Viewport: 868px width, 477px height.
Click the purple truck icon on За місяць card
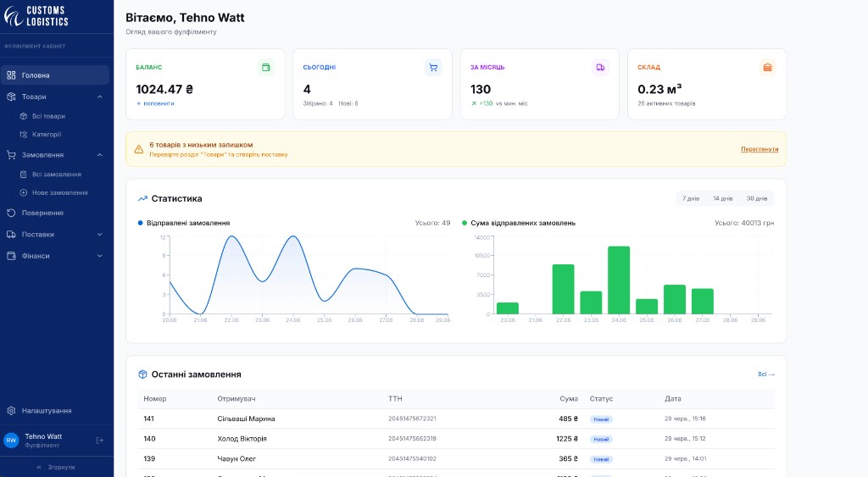coord(600,68)
